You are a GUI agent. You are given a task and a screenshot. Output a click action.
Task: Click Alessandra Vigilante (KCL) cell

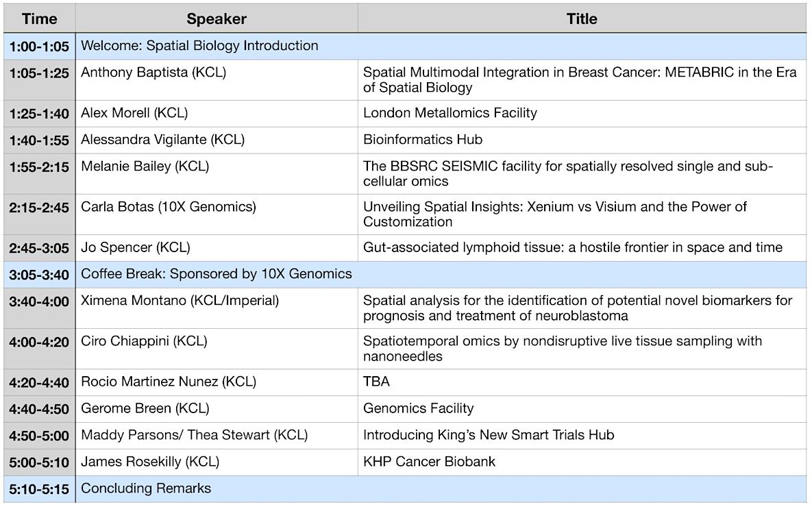pos(162,140)
